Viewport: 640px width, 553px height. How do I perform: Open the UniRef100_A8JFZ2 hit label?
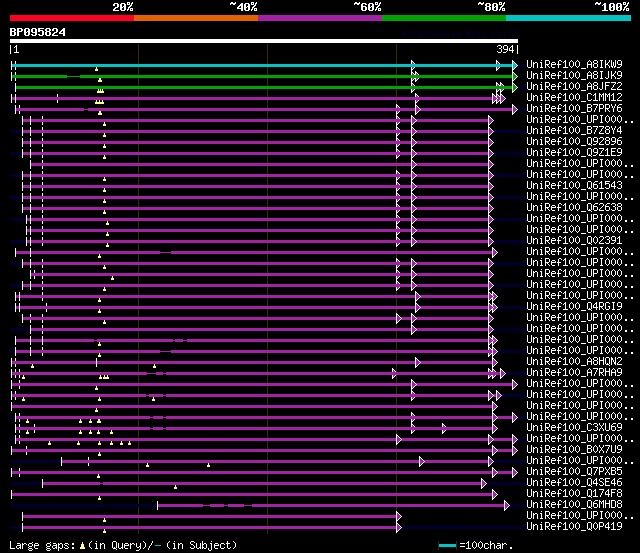[x=574, y=86]
